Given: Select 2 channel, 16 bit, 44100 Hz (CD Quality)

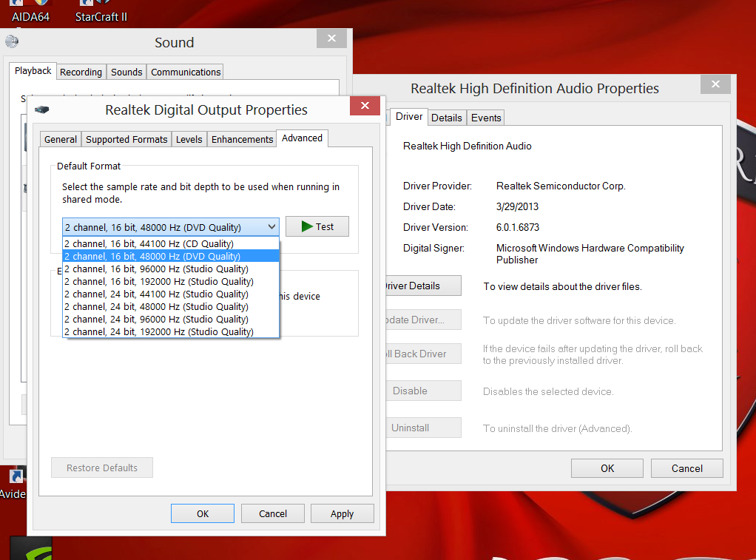Looking at the screenshot, I should 171,243.
